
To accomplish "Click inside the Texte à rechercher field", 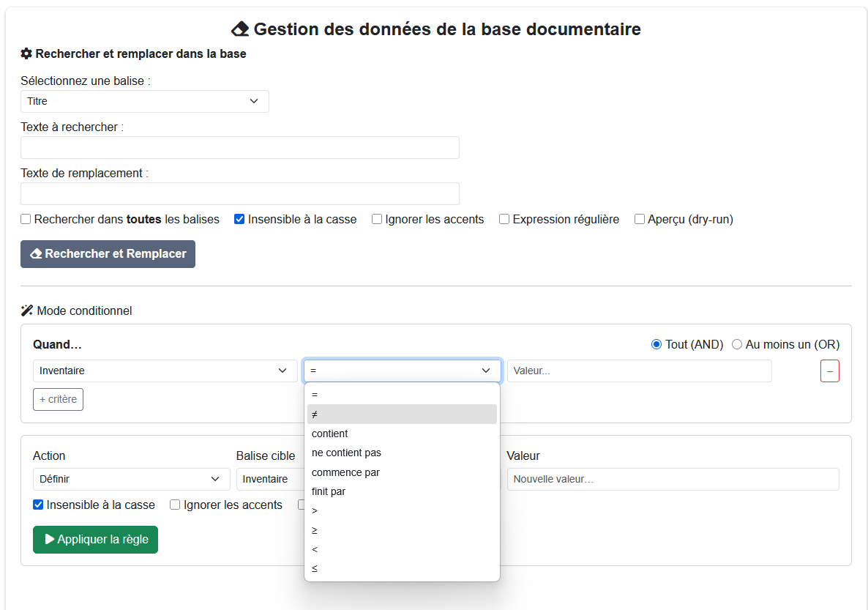I will [x=240, y=147].
